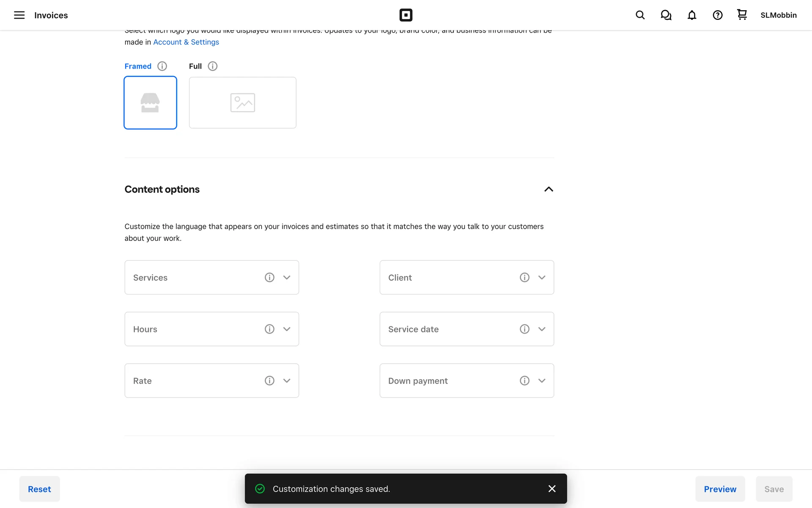Select the Framed logo style

click(x=150, y=102)
